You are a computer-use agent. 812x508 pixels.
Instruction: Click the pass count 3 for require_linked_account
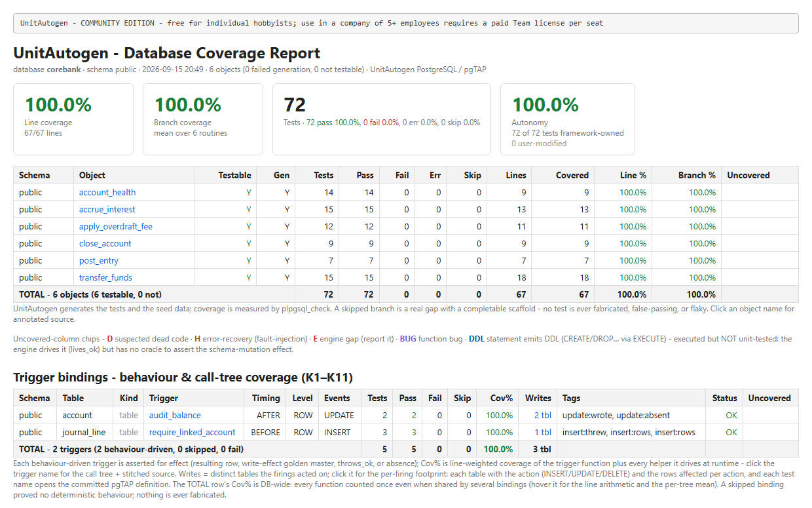tap(414, 432)
